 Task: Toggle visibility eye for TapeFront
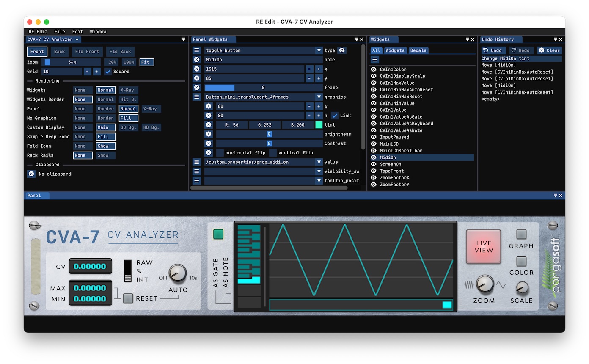click(x=374, y=171)
